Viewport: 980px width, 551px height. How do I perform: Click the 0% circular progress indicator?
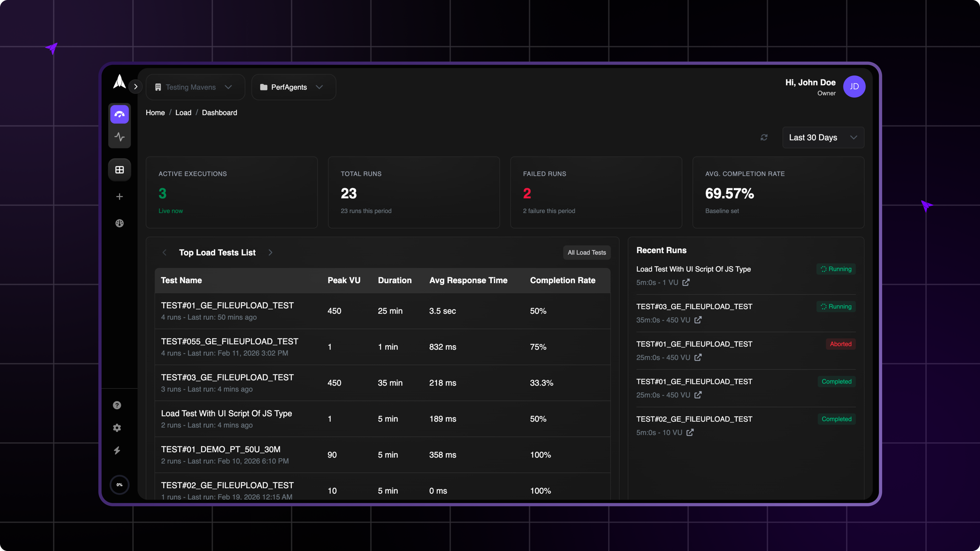click(120, 485)
